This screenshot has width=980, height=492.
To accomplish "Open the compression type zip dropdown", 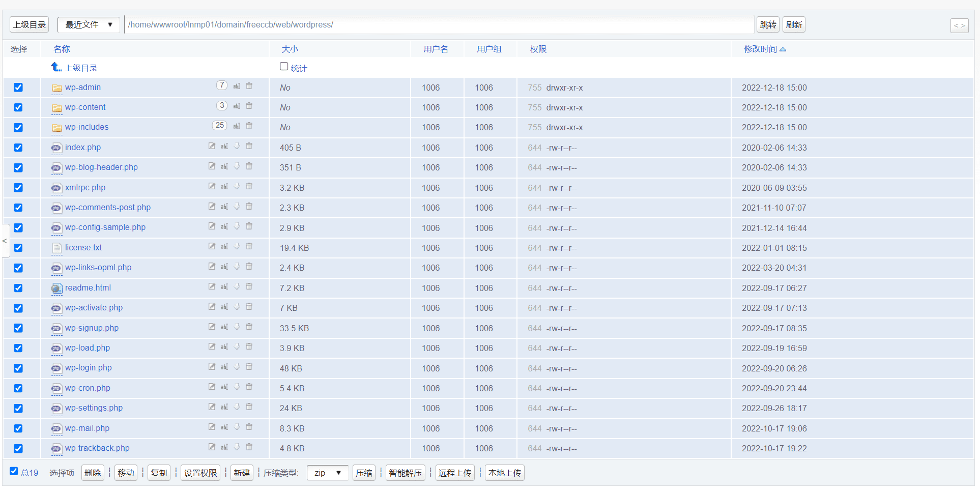I will (327, 473).
